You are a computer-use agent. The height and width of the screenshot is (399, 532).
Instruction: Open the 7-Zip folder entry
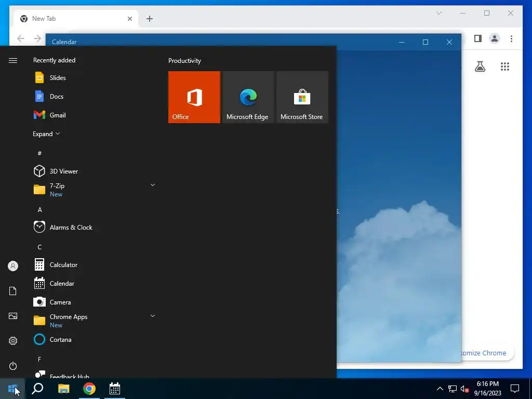click(x=94, y=190)
